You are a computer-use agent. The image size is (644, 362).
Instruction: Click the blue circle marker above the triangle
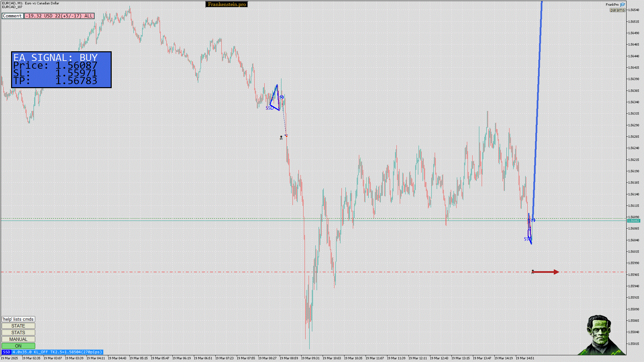282,97
